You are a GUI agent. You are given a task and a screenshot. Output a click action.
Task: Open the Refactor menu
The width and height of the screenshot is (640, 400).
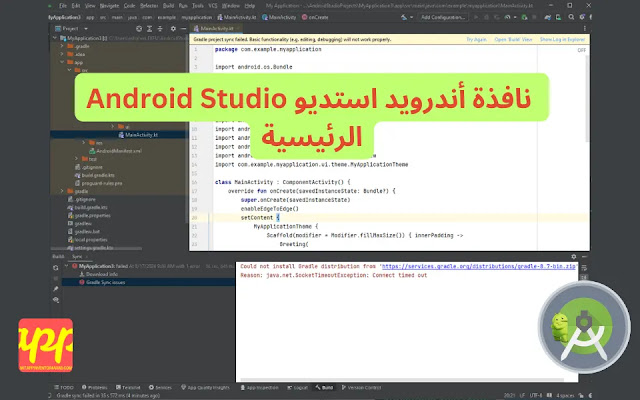click(x=149, y=6)
